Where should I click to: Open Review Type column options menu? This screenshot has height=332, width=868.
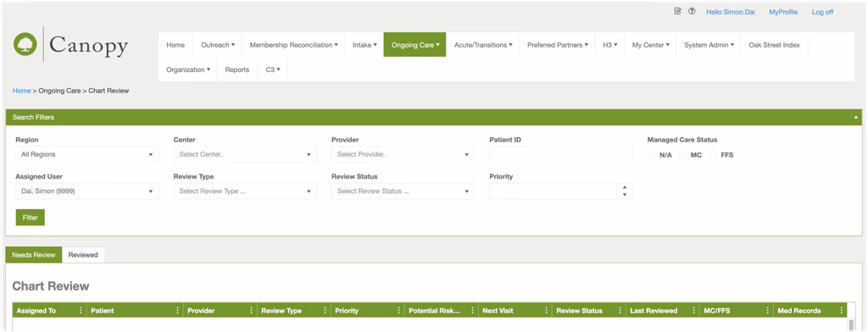click(x=325, y=311)
